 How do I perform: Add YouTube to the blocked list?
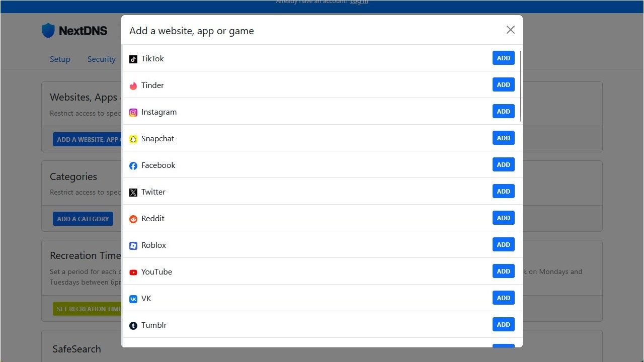[x=504, y=271]
